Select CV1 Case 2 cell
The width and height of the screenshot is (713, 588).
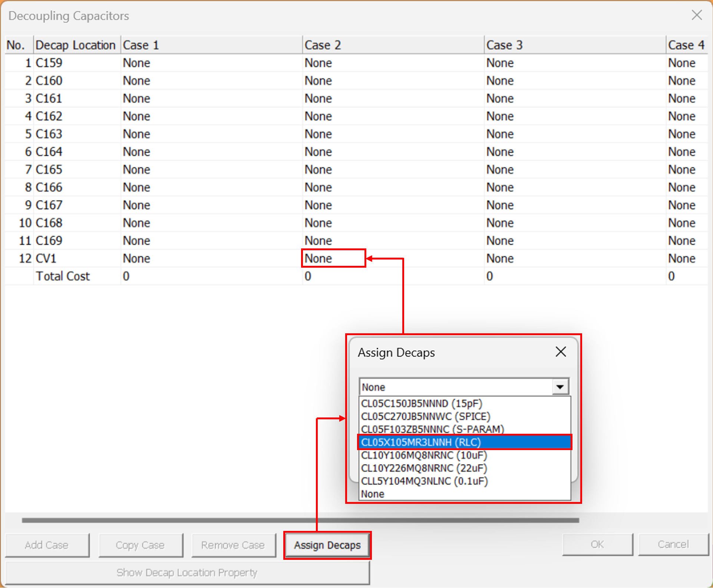coord(333,258)
